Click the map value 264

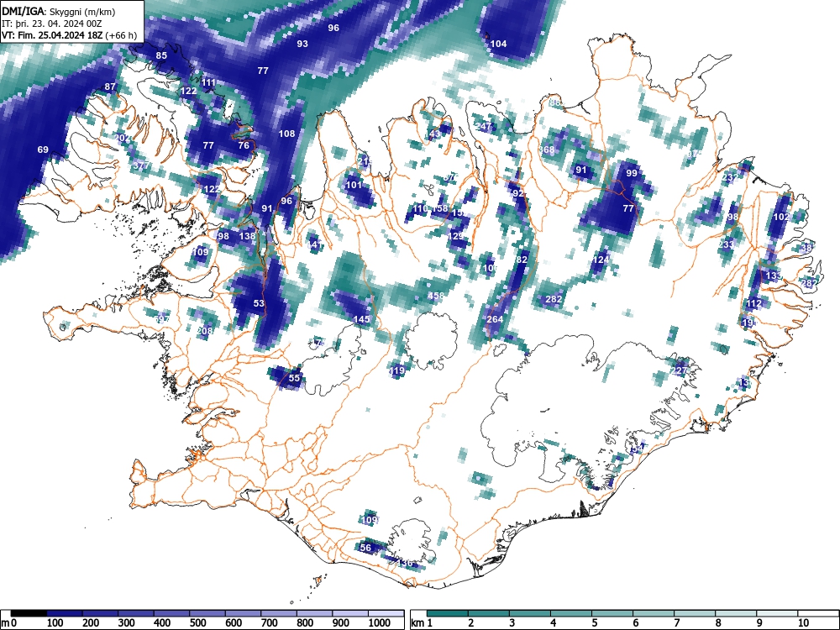coord(495,318)
